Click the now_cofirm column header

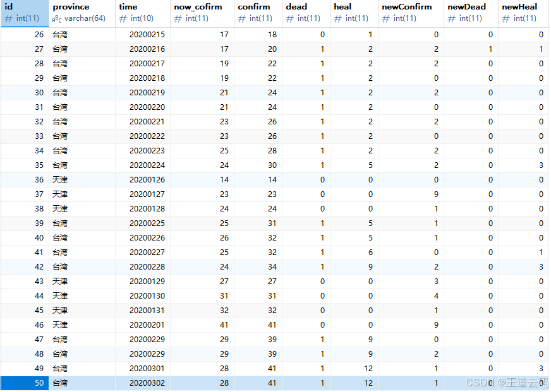202,13
